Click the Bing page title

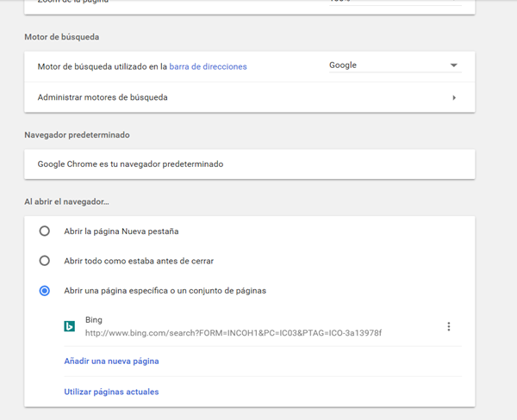point(94,319)
